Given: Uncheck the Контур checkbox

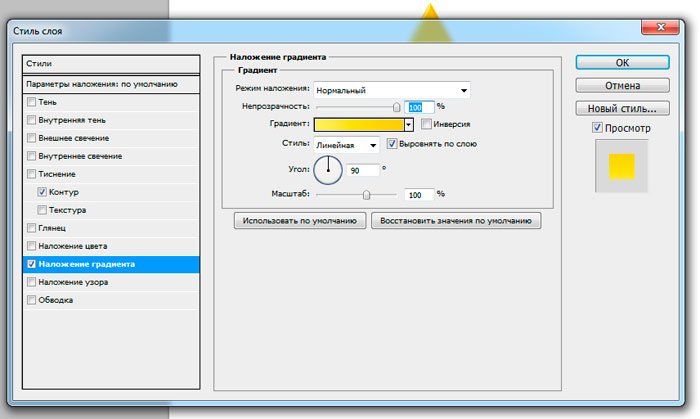Looking at the screenshot, I should [42, 192].
